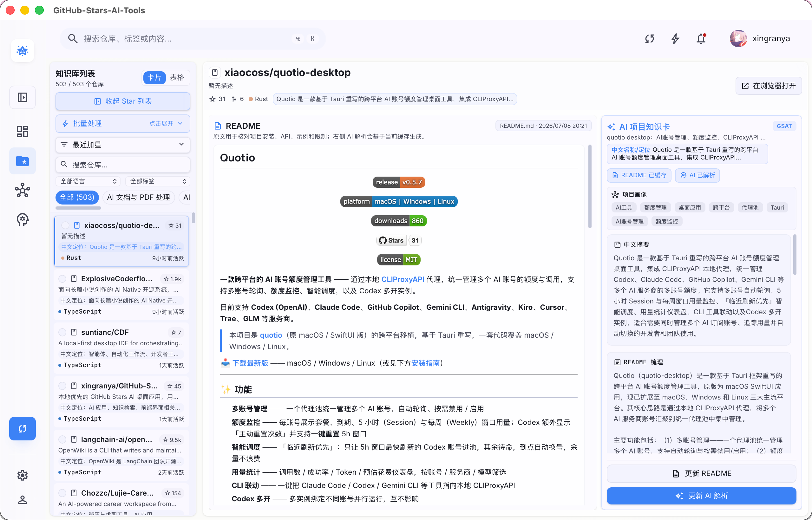
Task: Follow the 安装指南 link
Action: click(425, 363)
